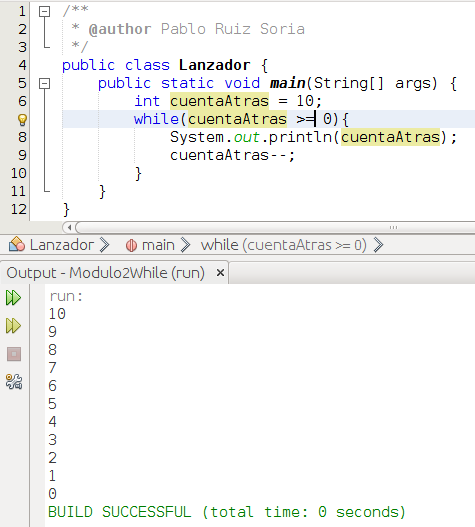Viewport: 475px width, 527px height.
Task: Click the output value 5
Action: click(52, 404)
